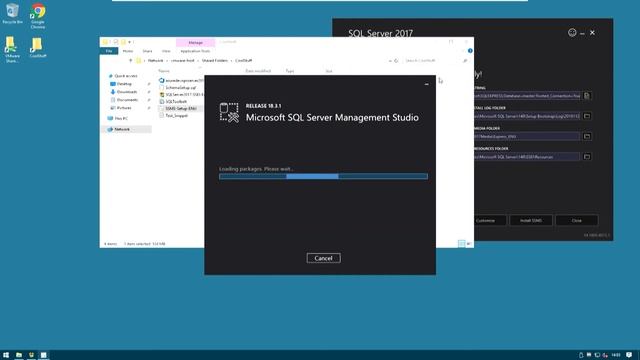Open the install log folder browse icon
The height and width of the screenshot is (360, 640).
[x=587, y=116]
